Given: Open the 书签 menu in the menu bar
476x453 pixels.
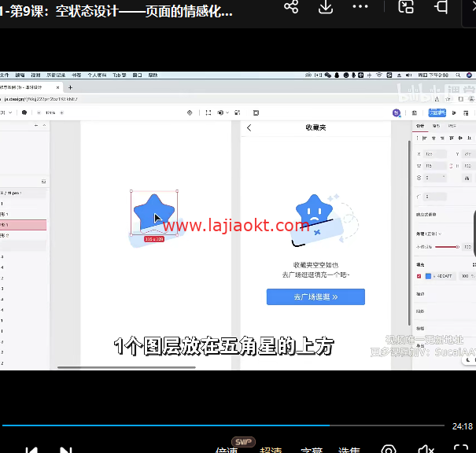Looking at the screenshot, I should tap(76, 75).
